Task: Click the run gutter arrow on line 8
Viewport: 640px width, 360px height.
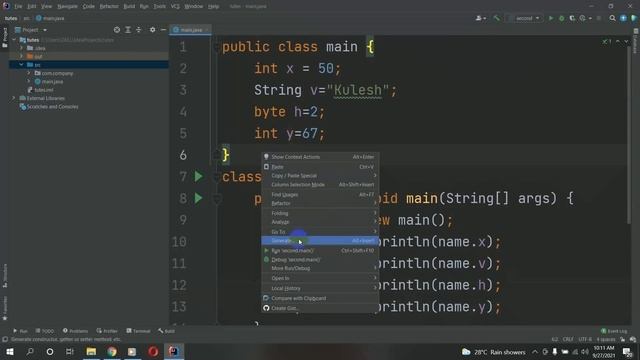Action: pyautogui.click(x=198, y=198)
